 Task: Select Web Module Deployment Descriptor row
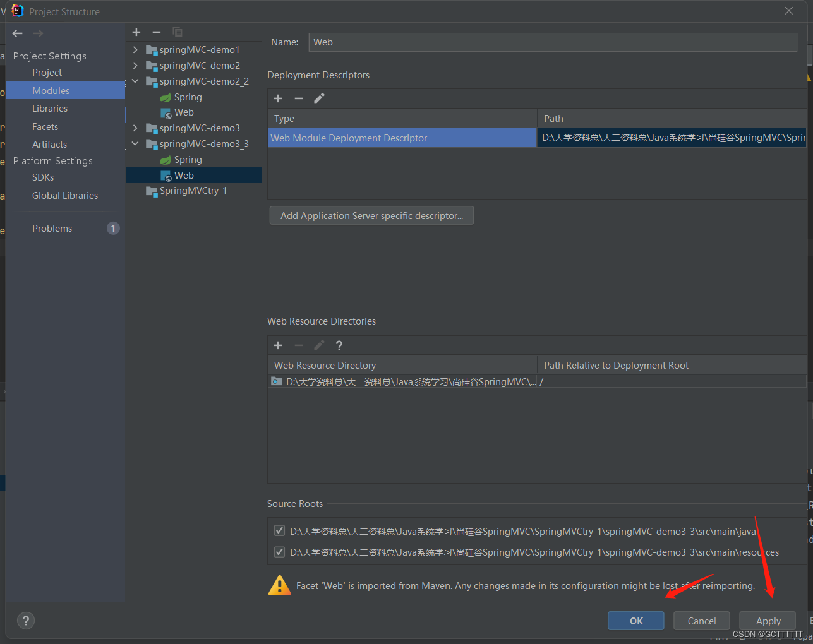coord(402,138)
